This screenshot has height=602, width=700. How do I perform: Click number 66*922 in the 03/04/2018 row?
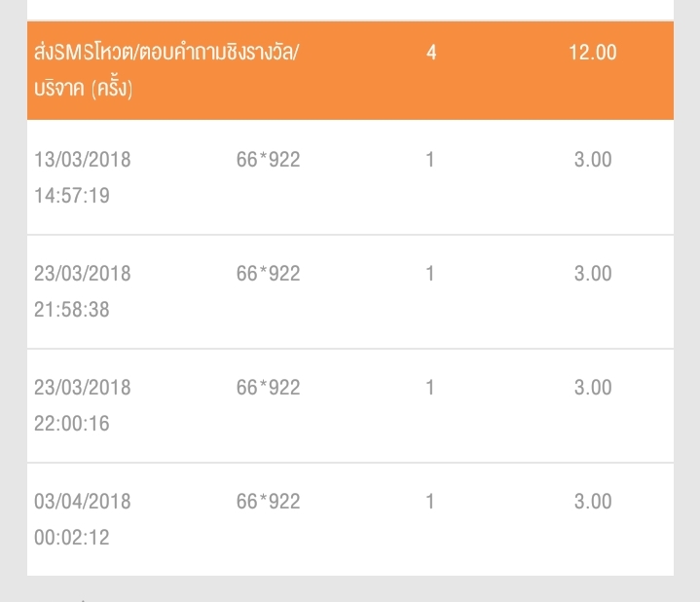click(x=268, y=502)
